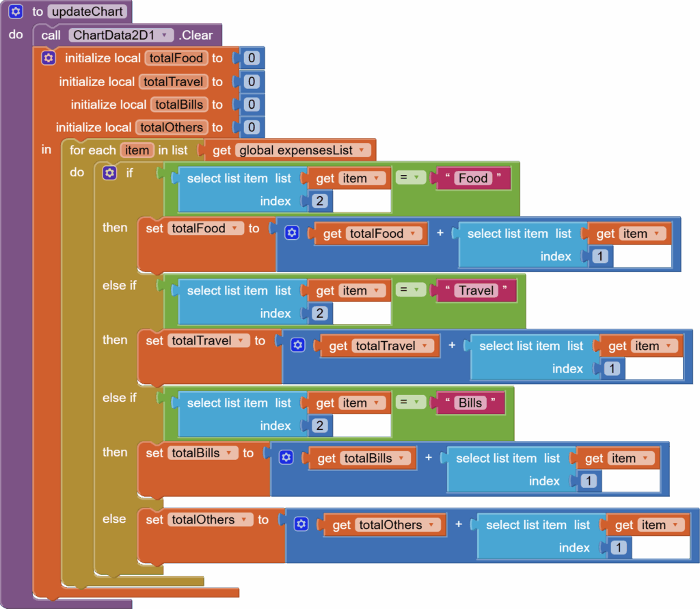Click gear on the totalOthers addition block
700x609 pixels.
point(301,524)
